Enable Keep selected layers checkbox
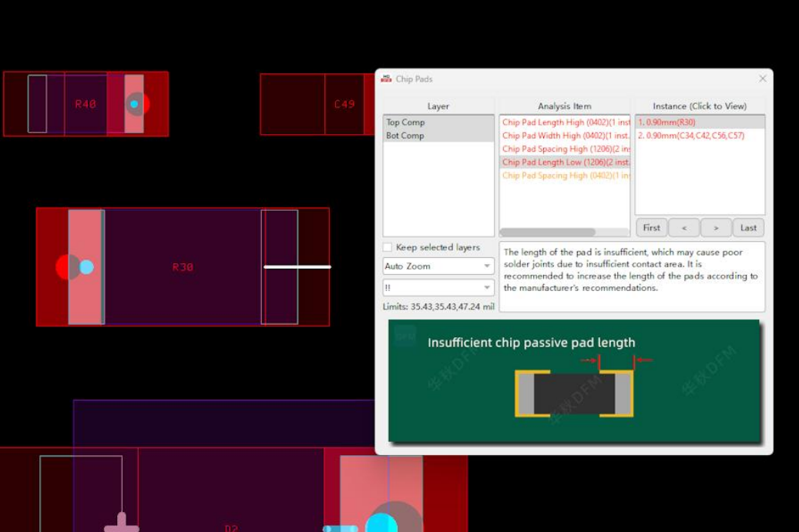Viewport: 799px width, 532px height. [388, 247]
